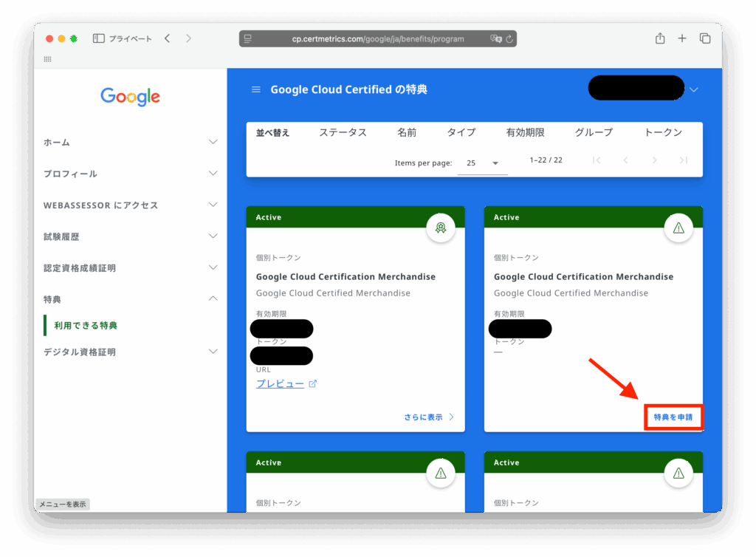The width and height of the screenshot is (756, 557).
Task: Sort by トークン
Action: (663, 133)
